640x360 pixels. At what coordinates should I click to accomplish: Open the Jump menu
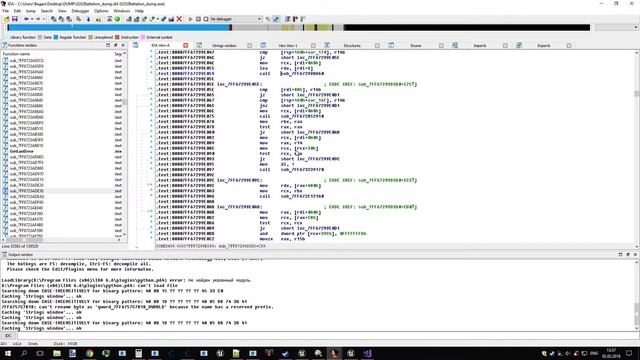click(x=31, y=11)
